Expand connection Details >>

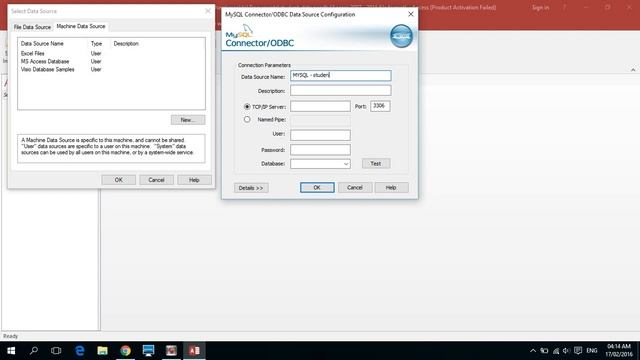[251, 188]
